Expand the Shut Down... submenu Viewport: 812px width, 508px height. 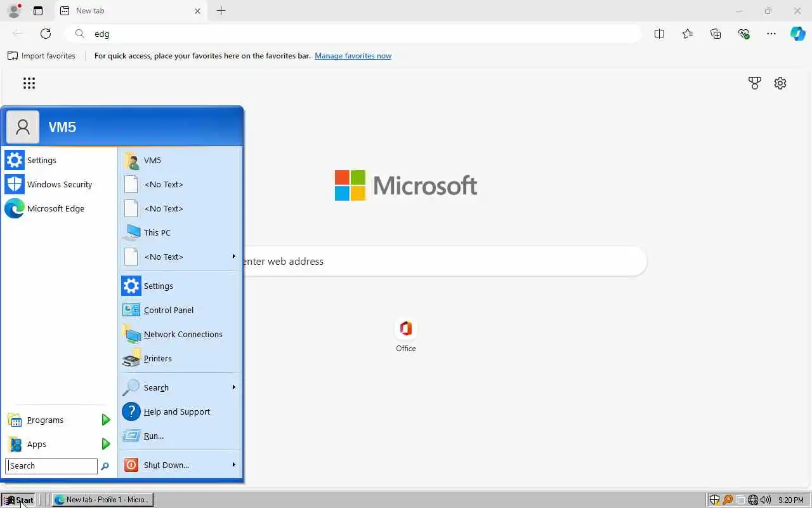[x=181, y=465]
